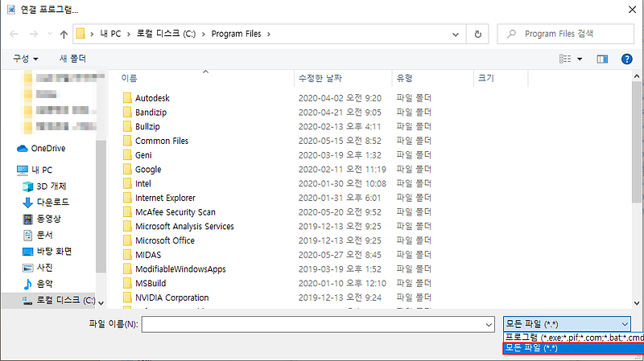Open 다운로드 in navigation pane
Screen dimensions: 644x361
(46, 203)
